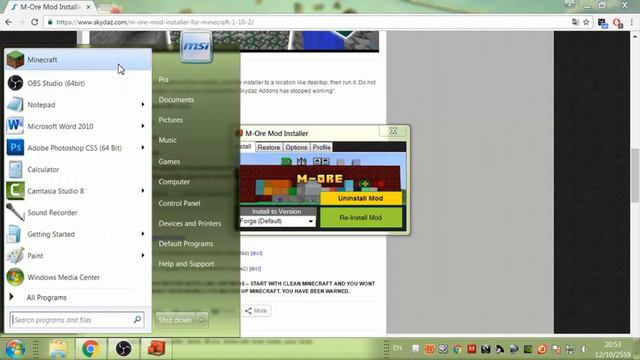The height and width of the screenshot is (360, 640).
Task: Go back in Chrome
Action: [9, 22]
